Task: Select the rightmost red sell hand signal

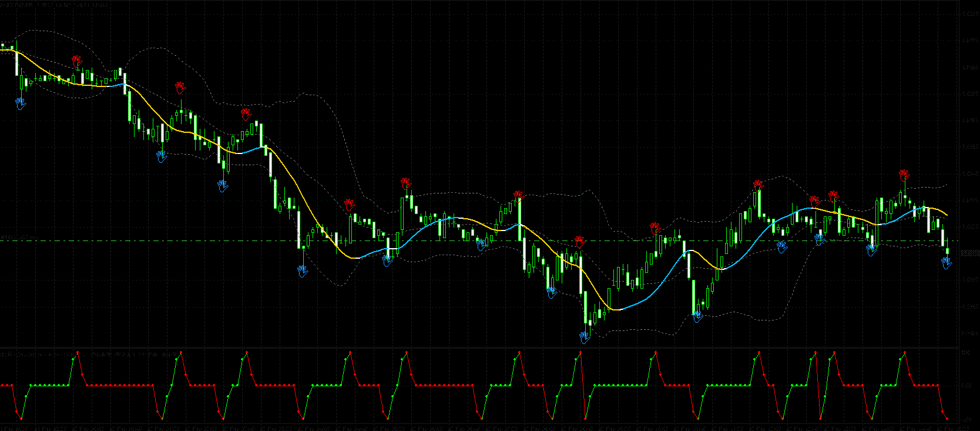Action: pos(904,175)
